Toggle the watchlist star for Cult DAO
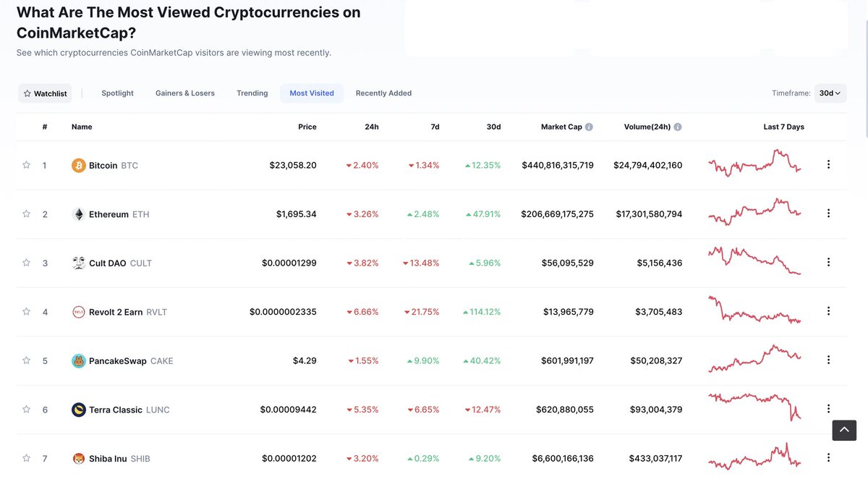The width and height of the screenshot is (868, 482). (27, 263)
